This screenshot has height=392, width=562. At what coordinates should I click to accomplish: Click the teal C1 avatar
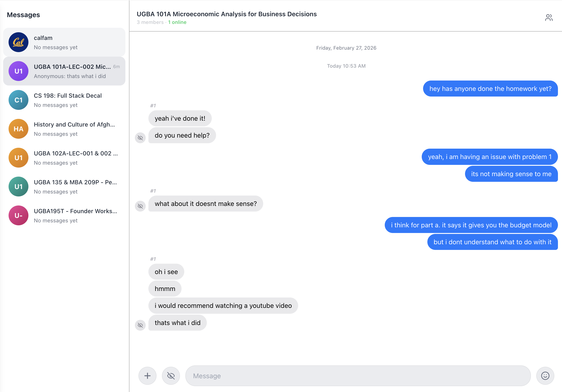[18, 100]
